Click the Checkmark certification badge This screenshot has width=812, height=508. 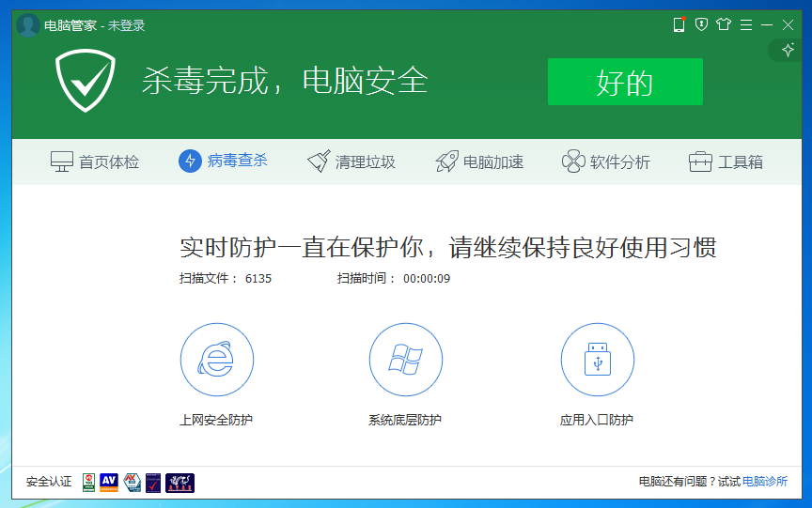click(x=153, y=483)
